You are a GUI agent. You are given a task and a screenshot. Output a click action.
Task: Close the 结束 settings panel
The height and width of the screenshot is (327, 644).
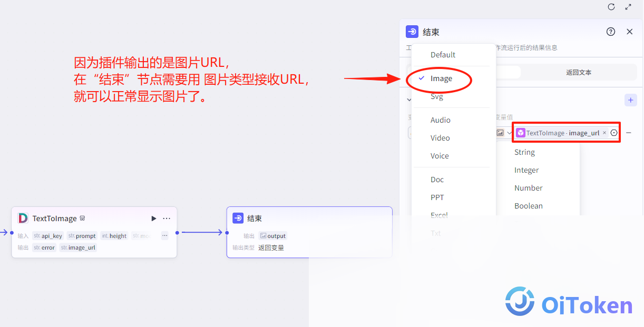pyautogui.click(x=629, y=32)
